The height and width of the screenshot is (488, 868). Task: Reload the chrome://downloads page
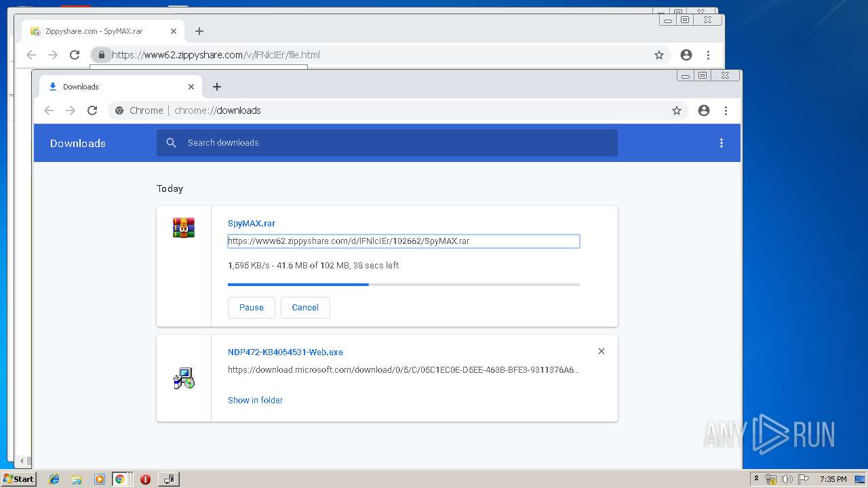(92, 110)
